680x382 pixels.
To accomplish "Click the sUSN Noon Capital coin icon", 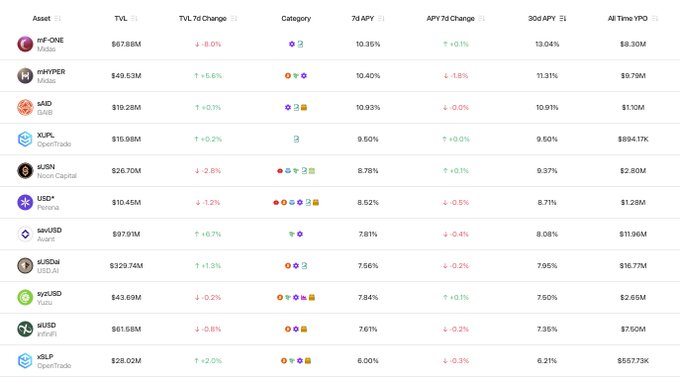I will pyautogui.click(x=25, y=171).
